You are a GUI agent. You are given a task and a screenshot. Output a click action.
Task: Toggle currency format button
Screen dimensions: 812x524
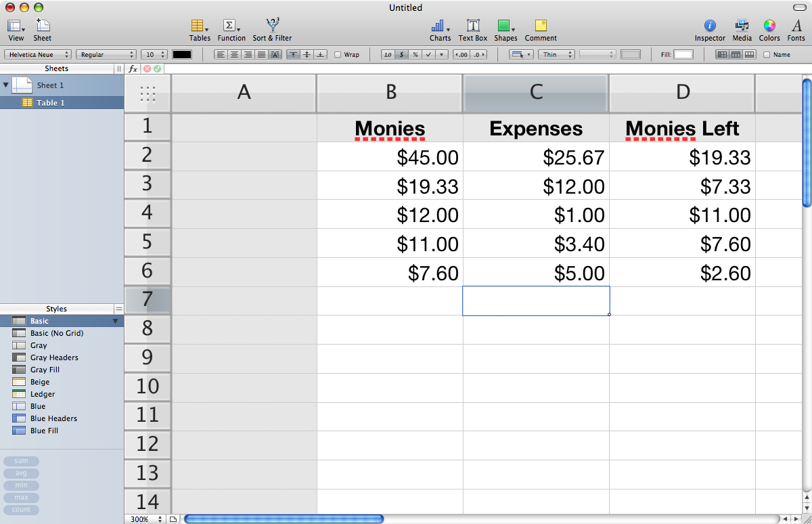pos(401,55)
